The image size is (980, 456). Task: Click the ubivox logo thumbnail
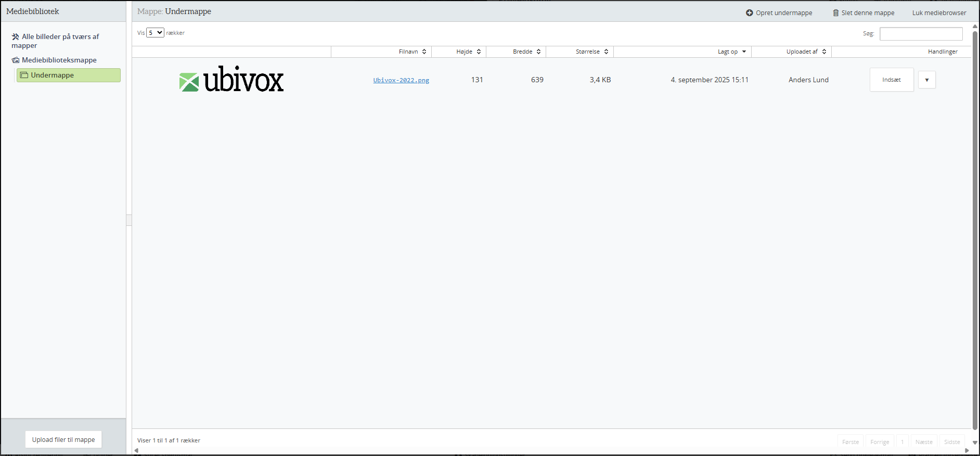point(231,80)
